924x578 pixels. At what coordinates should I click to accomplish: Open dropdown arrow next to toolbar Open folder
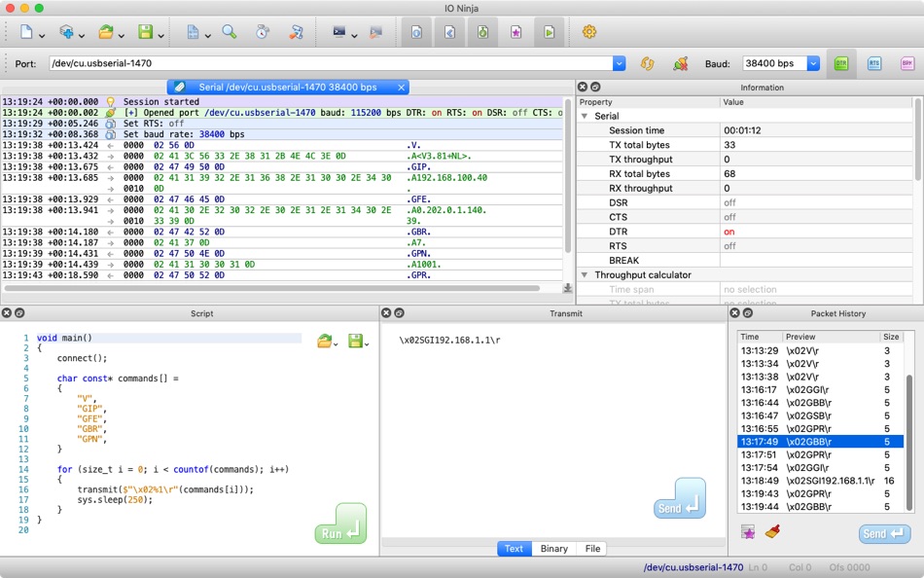tap(122, 36)
